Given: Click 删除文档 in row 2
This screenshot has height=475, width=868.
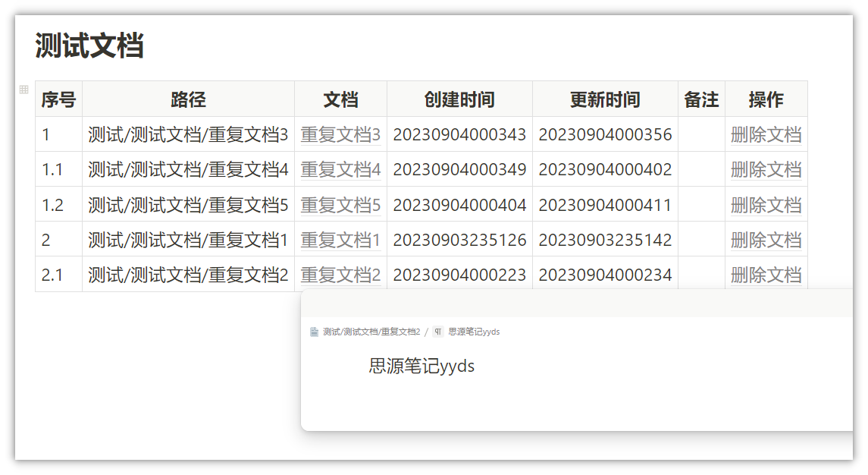Looking at the screenshot, I should pyautogui.click(x=766, y=240).
